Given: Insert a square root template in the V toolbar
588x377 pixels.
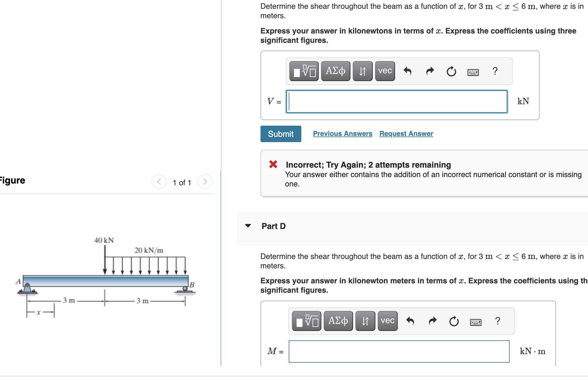Looking at the screenshot, I should click(304, 71).
